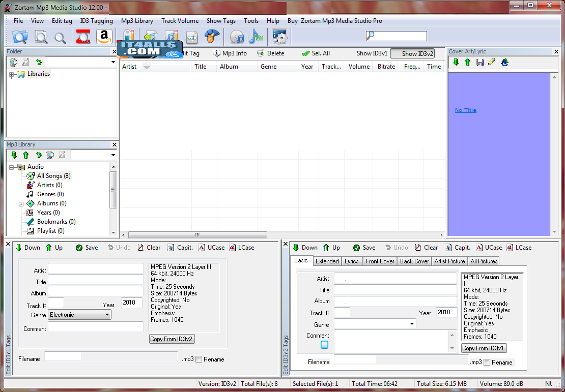
Task: Switch to the Lyrics tab
Action: (351, 261)
